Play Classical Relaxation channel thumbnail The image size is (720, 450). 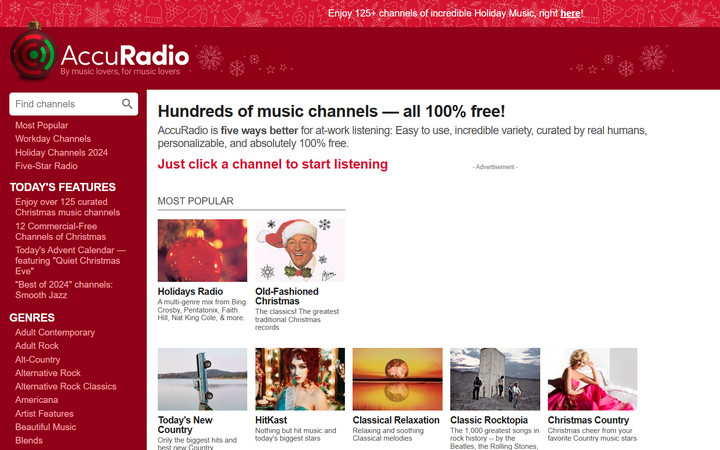click(398, 379)
